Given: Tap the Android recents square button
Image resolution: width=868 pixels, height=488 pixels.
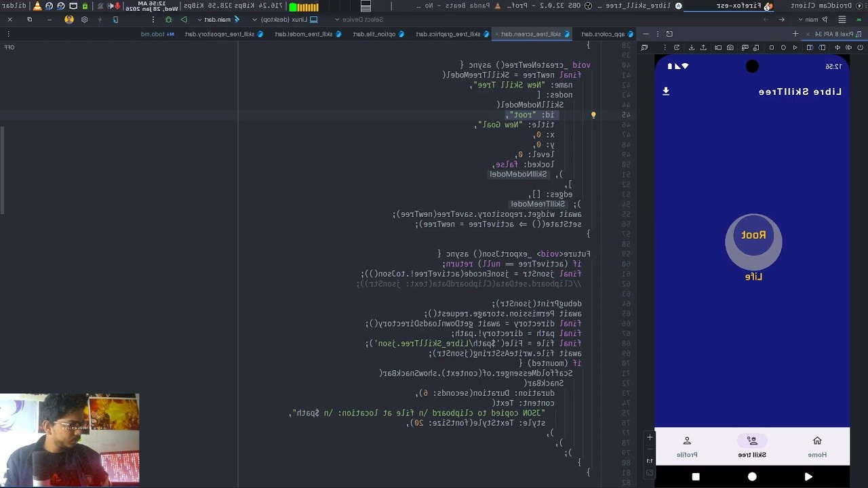Looking at the screenshot, I should (696, 476).
